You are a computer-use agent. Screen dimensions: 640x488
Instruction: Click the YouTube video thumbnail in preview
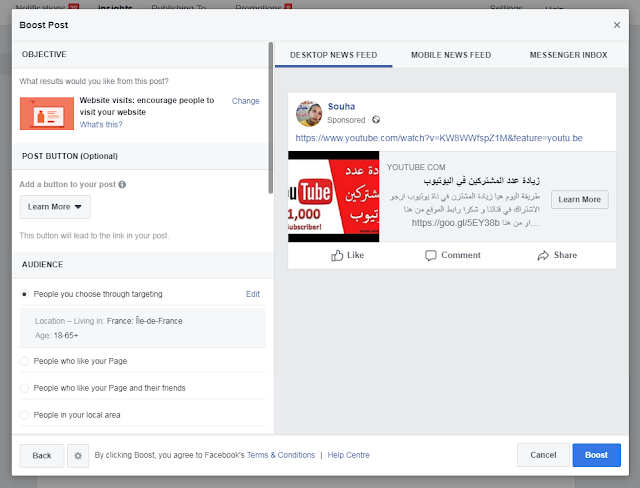click(333, 197)
